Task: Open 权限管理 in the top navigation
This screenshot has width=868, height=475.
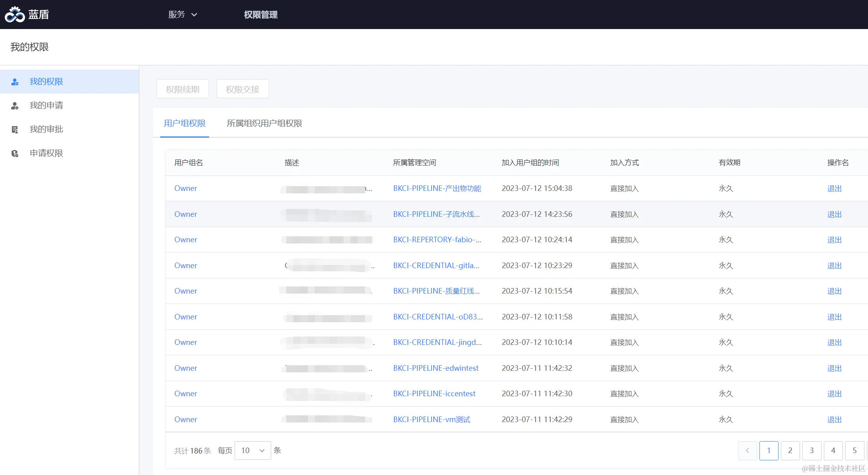Action: (x=260, y=15)
